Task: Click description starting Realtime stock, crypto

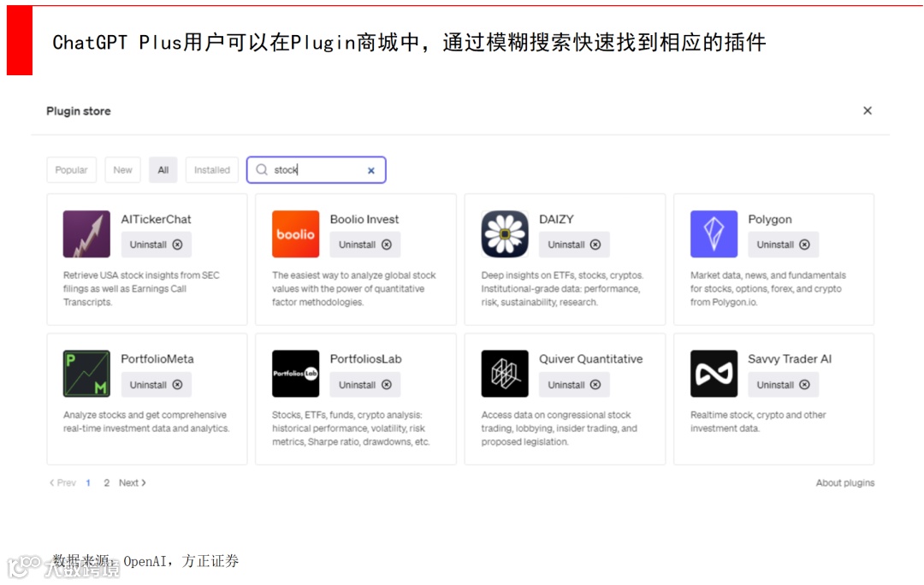Action: pyautogui.click(x=758, y=422)
